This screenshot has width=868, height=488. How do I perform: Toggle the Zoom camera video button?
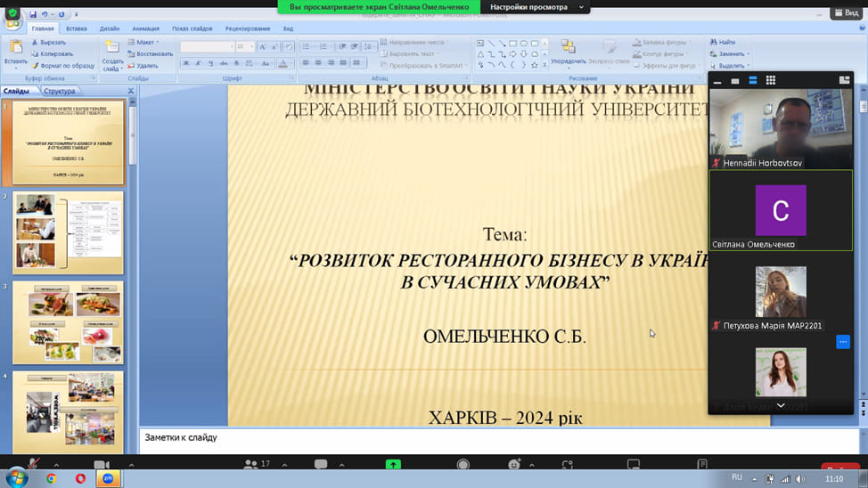pyautogui.click(x=101, y=465)
